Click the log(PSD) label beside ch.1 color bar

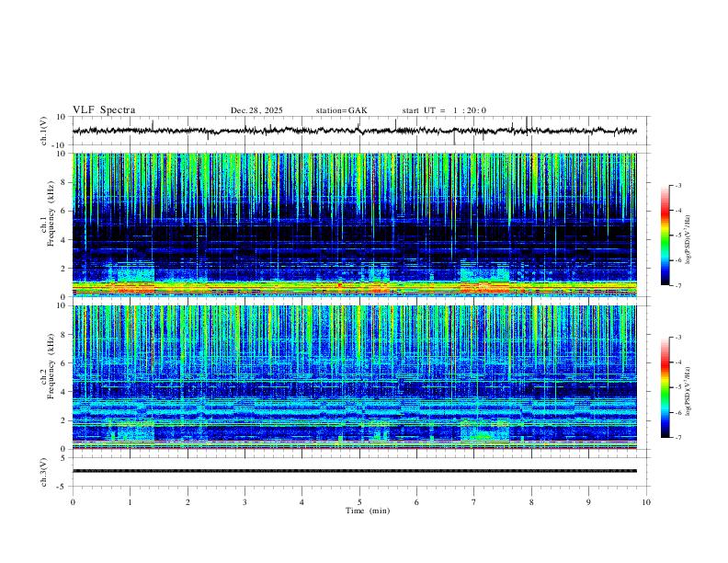688,239
